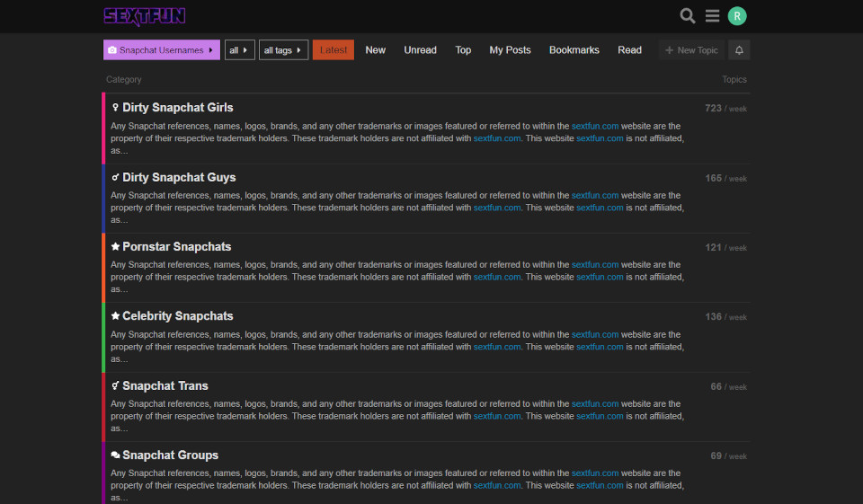The image size is (863, 504).
Task: Click the chat bubbles icon beside Snapchat Groups
Action: click(x=115, y=455)
